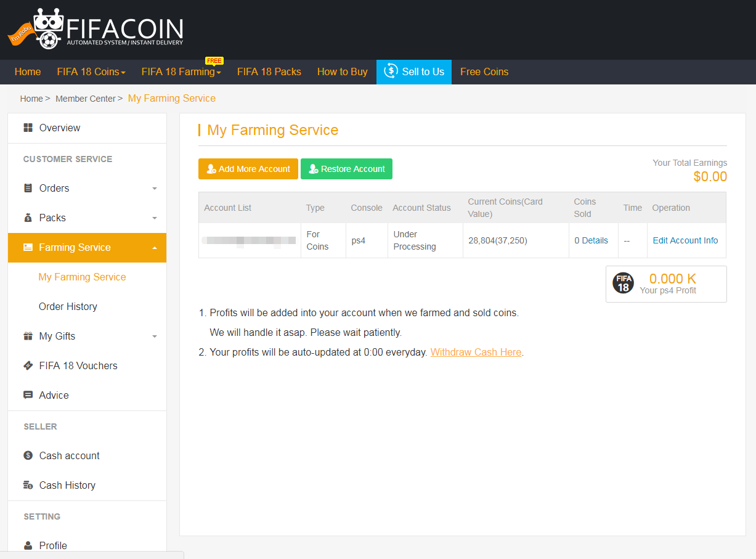Open Advice in the sidebar
756x559 pixels.
tap(87, 396)
